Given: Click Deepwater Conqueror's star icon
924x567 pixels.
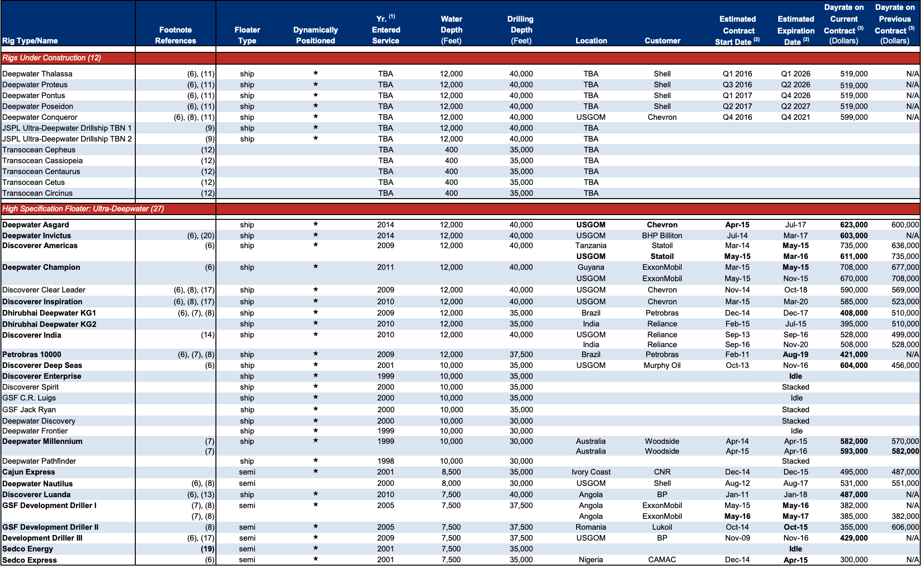Looking at the screenshot, I should (315, 117).
